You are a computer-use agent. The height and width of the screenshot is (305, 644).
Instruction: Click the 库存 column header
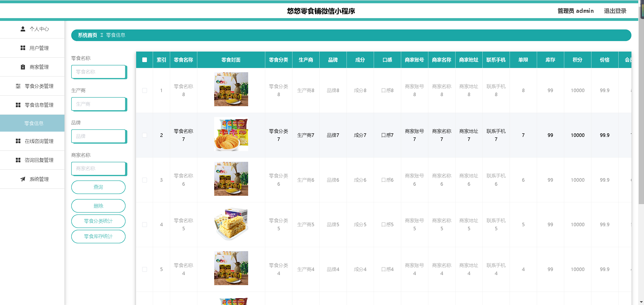pos(550,60)
